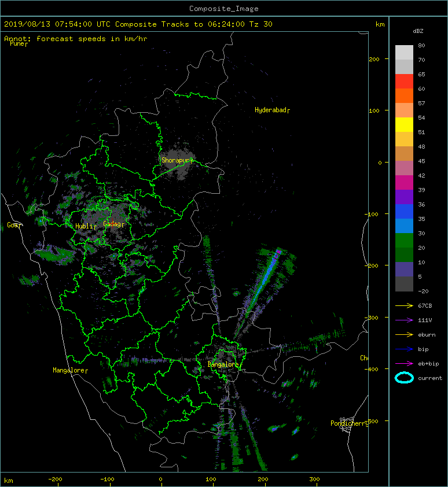Viewport: 448px width, 487px height.
Task: Click the bright green swatch between 30 and 20
Action: coord(404,241)
